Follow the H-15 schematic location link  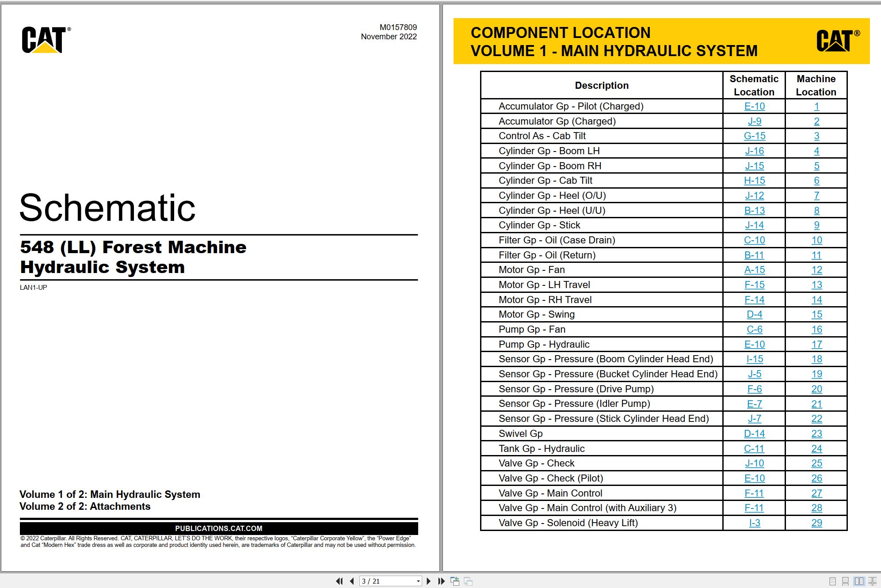click(754, 181)
